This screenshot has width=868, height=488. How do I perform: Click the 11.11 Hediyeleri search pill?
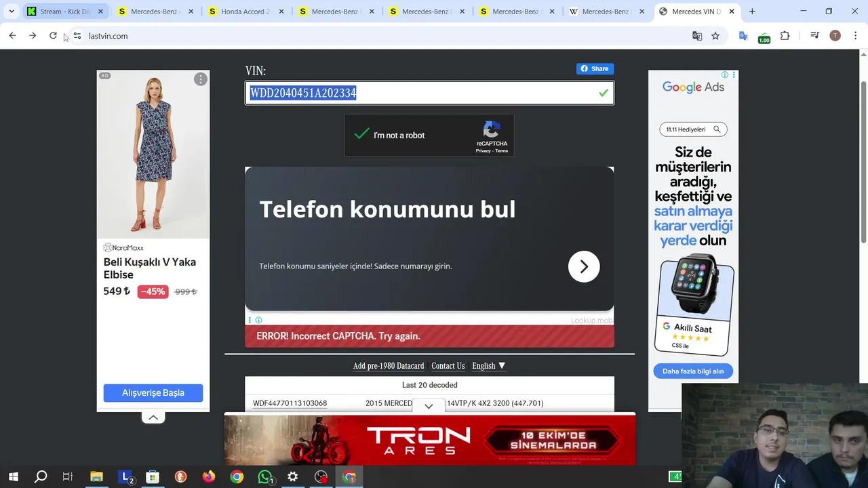[x=693, y=129]
